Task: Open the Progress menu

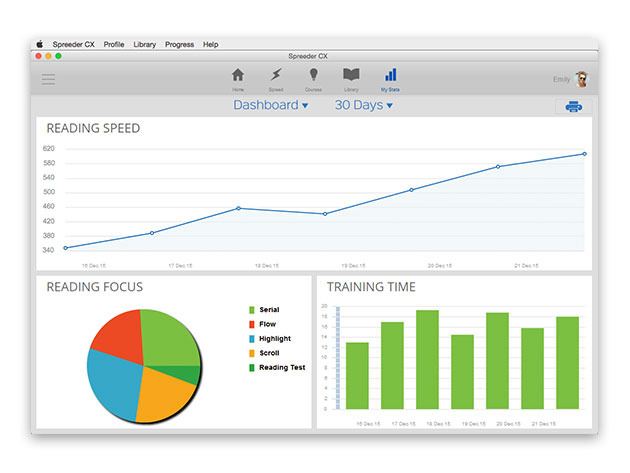Action: 179,45
